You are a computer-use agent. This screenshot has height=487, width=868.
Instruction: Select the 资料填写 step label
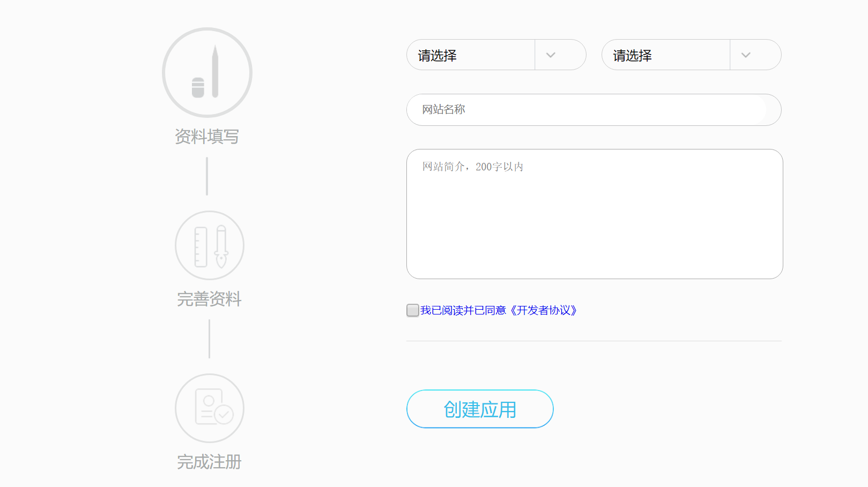tap(207, 137)
